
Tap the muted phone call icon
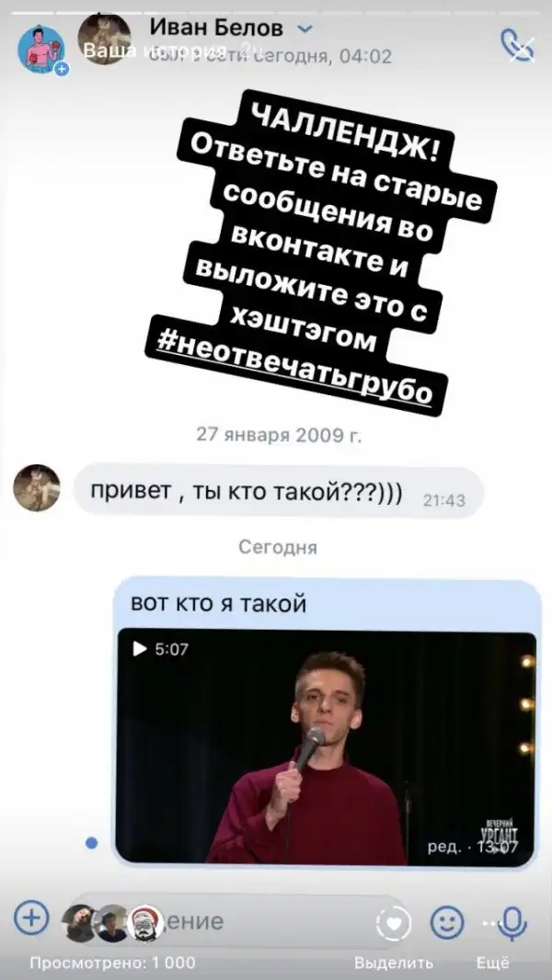point(518,45)
